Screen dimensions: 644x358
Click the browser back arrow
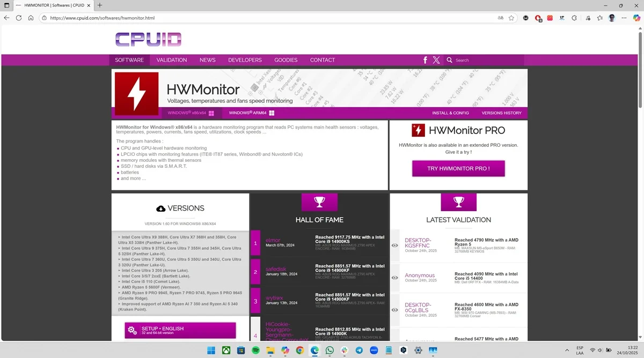pos(6,18)
